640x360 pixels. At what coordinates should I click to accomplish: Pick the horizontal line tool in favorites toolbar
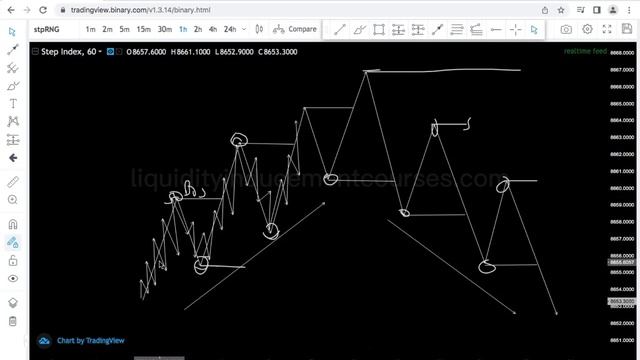click(x=496, y=29)
